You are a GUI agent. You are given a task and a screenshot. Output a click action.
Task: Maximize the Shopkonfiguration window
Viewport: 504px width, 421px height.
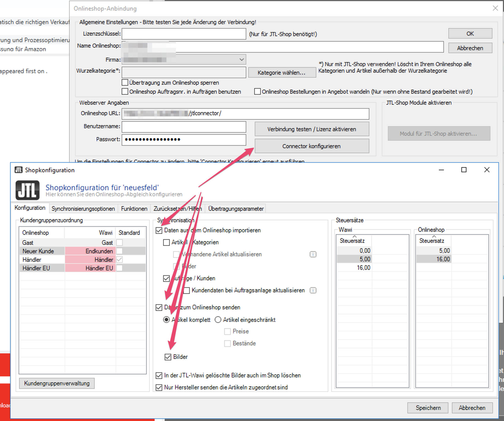[x=464, y=170]
